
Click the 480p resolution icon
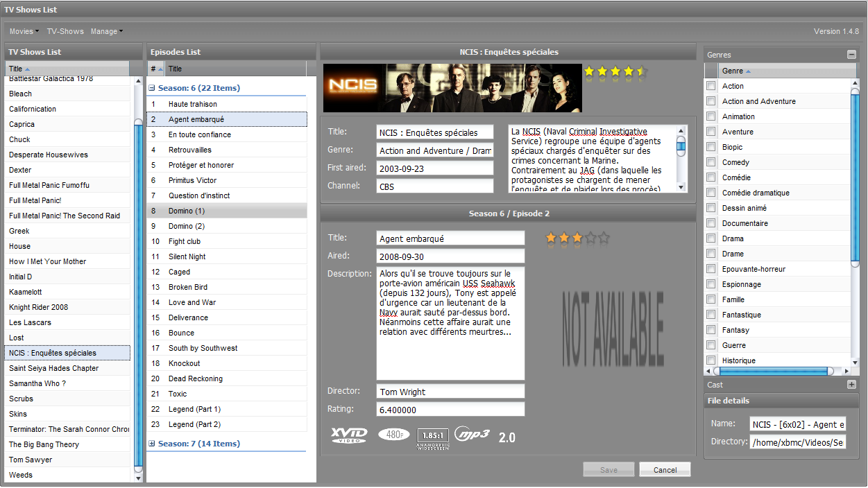393,435
